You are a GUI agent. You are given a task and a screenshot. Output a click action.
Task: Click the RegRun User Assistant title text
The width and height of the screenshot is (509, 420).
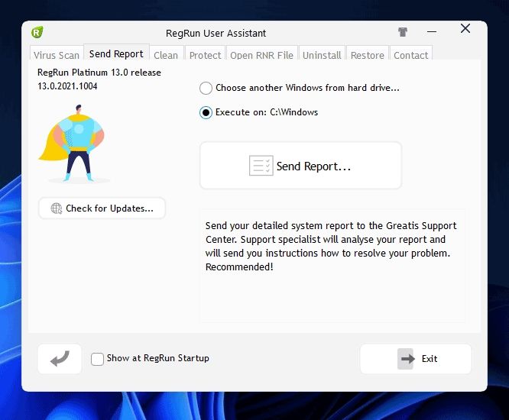tap(216, 33)
